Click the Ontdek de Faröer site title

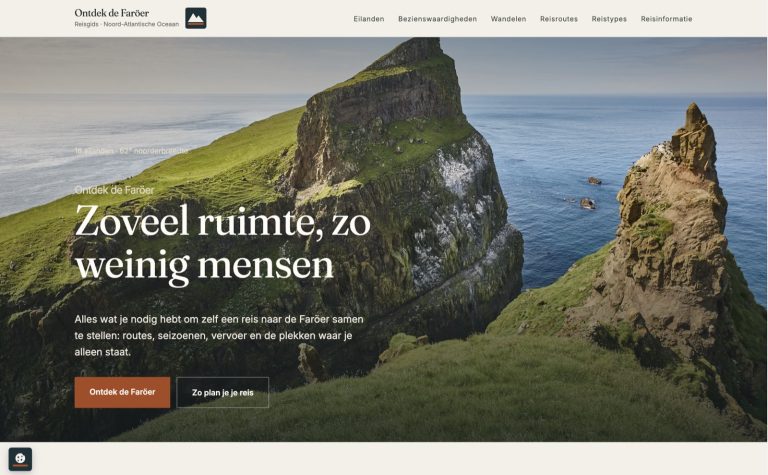(x=112, y=13)
